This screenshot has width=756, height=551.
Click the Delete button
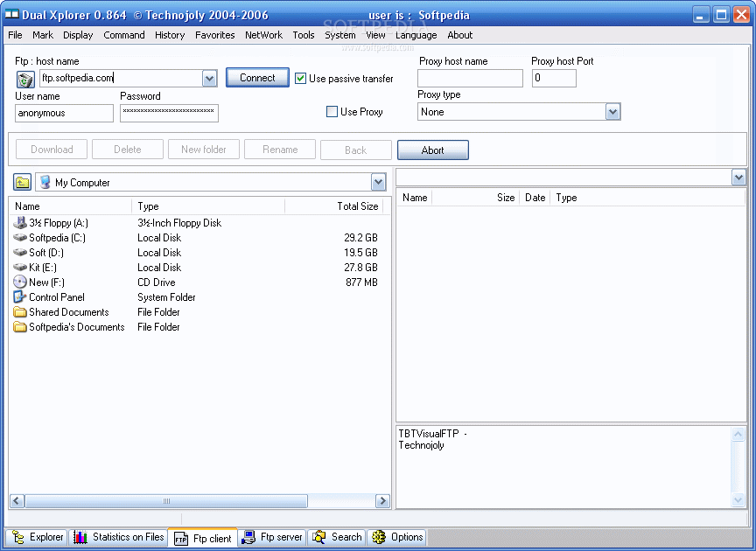coord(127,150)
